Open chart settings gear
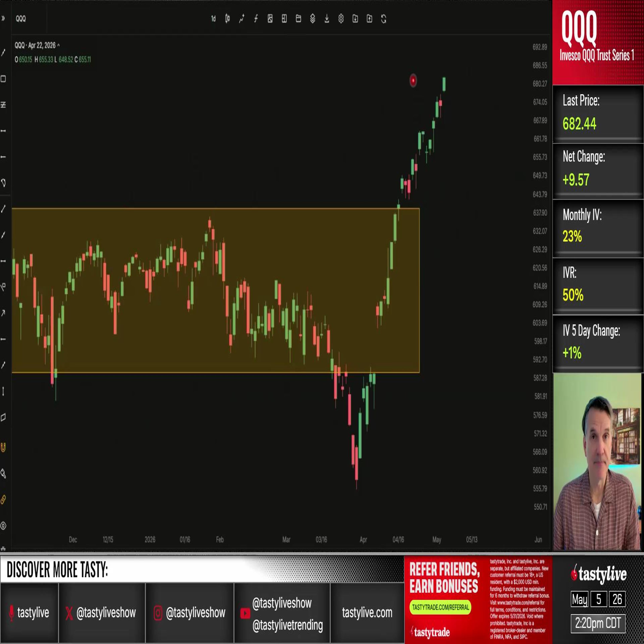 pos(341,19)
